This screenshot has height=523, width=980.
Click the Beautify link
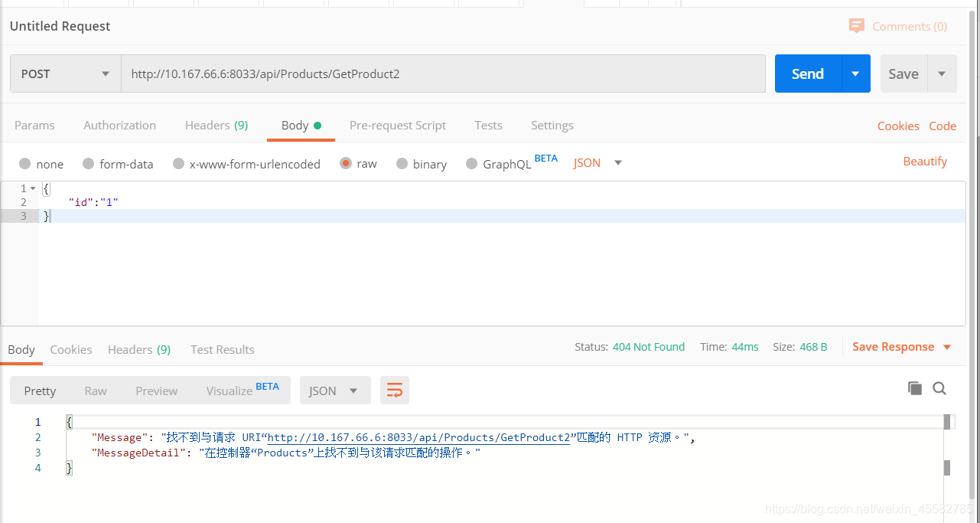click(925, 162)
